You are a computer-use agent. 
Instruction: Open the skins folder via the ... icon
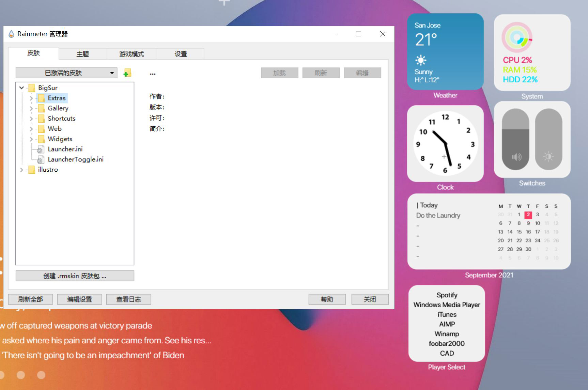(152, 73)
